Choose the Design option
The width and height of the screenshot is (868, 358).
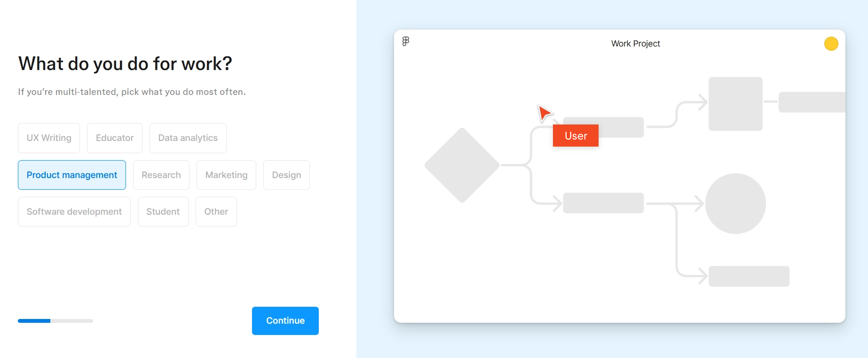[x=286, y=175]
